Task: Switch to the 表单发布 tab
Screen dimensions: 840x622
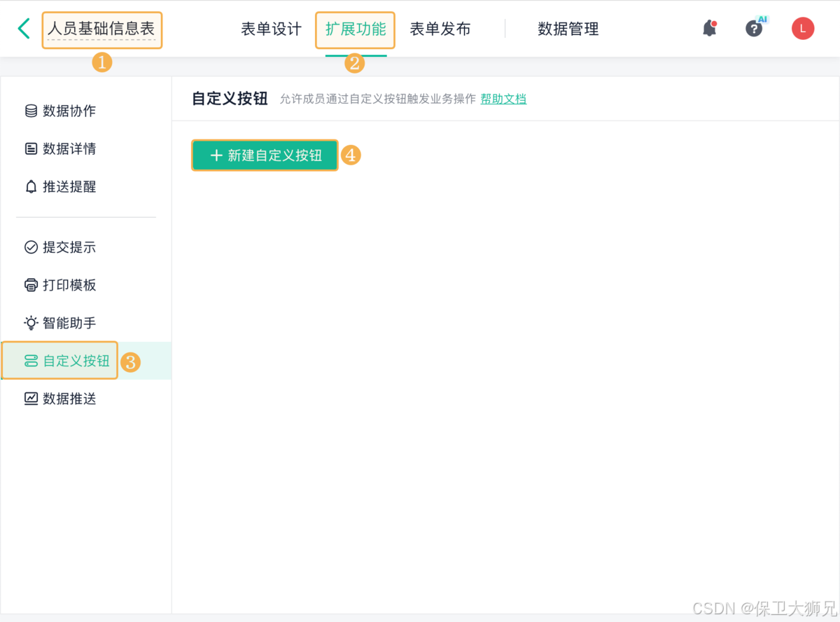Action: 440,29
